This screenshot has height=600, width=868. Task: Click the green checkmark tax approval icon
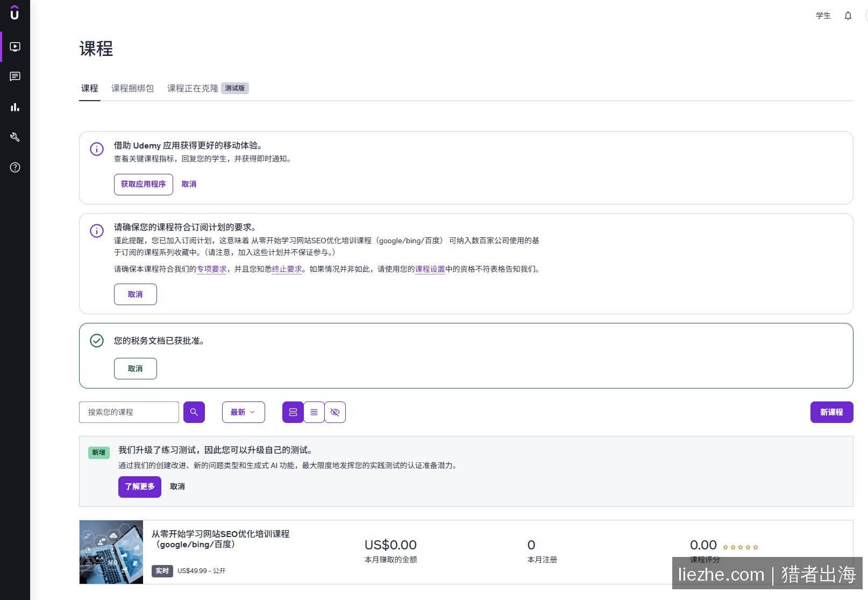pyautogui.click(x=97, y=341)
